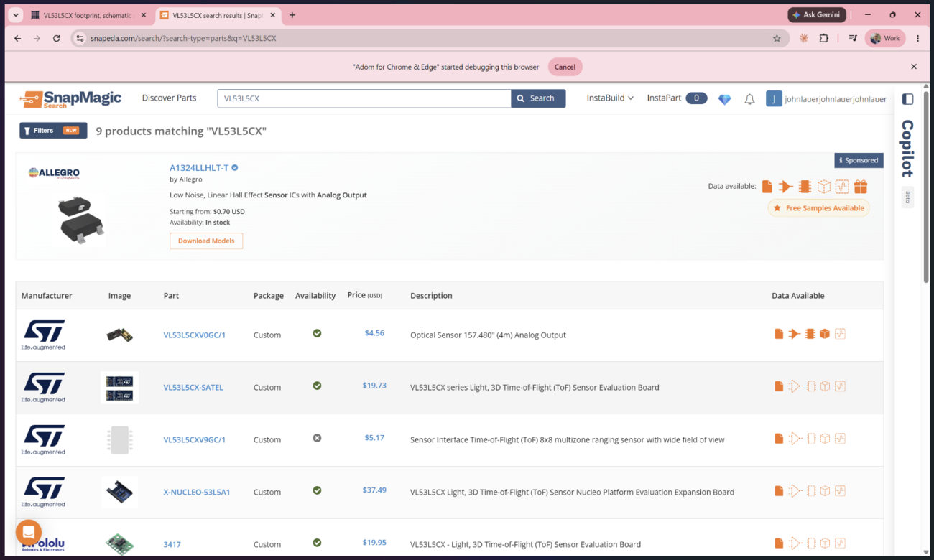
Task: Click Free Samples Available button
Action: point(818,208)
